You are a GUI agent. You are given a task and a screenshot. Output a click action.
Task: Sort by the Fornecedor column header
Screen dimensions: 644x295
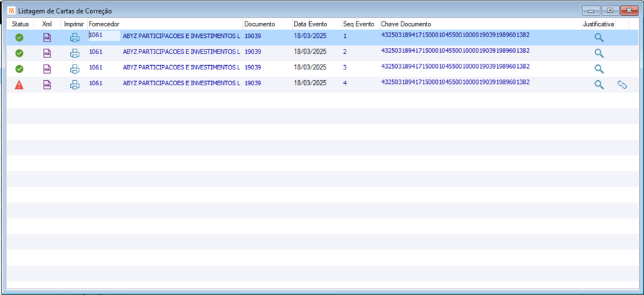pyautogui.click(x=165, y=24)
